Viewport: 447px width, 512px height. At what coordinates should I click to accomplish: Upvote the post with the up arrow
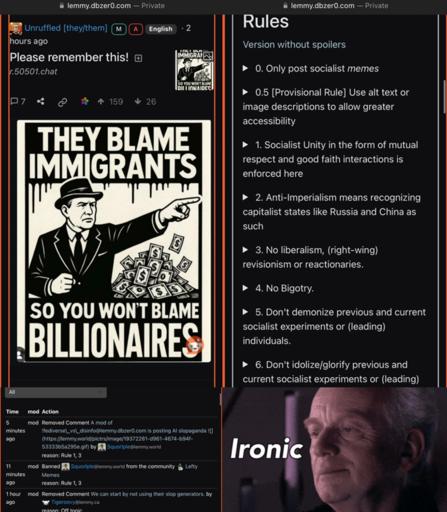(x=101, y=101)
